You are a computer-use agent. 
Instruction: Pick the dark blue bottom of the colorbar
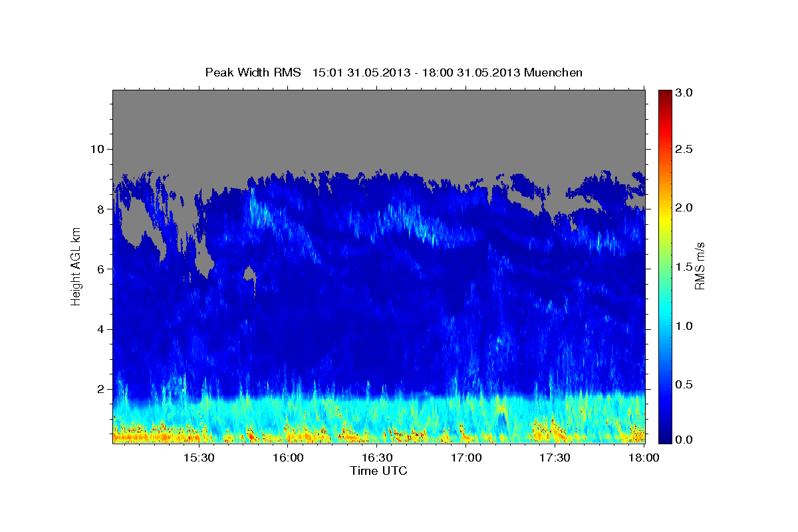point(664,437)
